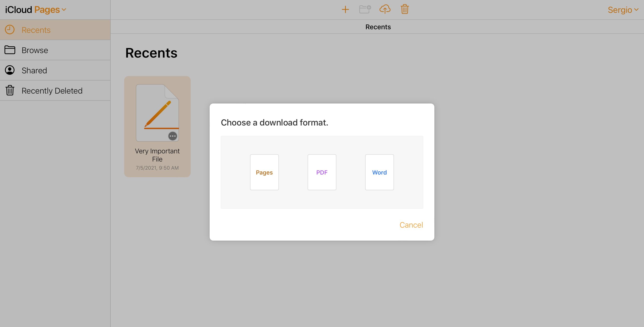
Task: Click the folder organize icon
Action: coord(365,9)
